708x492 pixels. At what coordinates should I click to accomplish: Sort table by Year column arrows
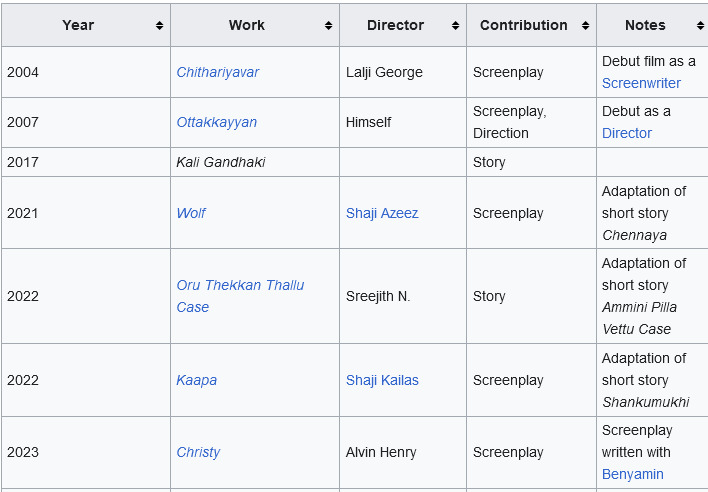(159, 26)
